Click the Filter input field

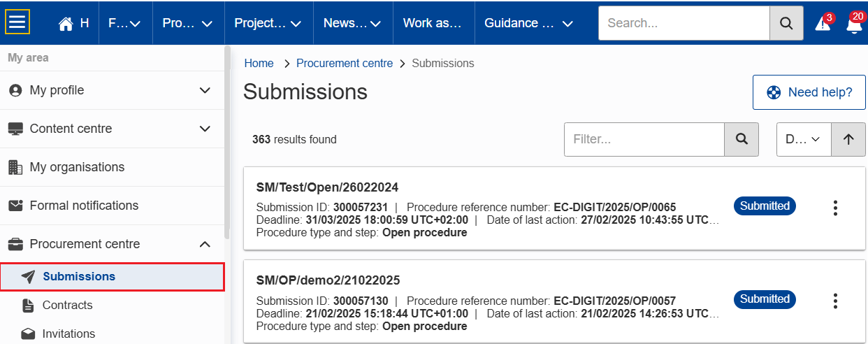644,139
